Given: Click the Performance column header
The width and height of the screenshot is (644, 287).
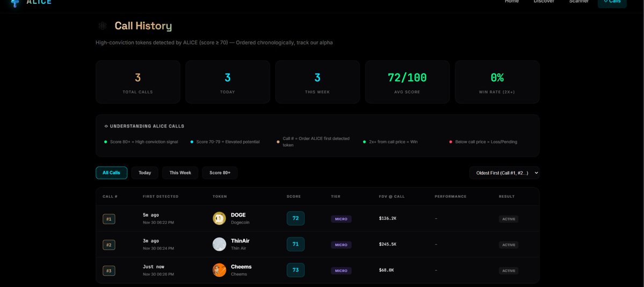Looking at the screenshot, I should pos(451,197).
